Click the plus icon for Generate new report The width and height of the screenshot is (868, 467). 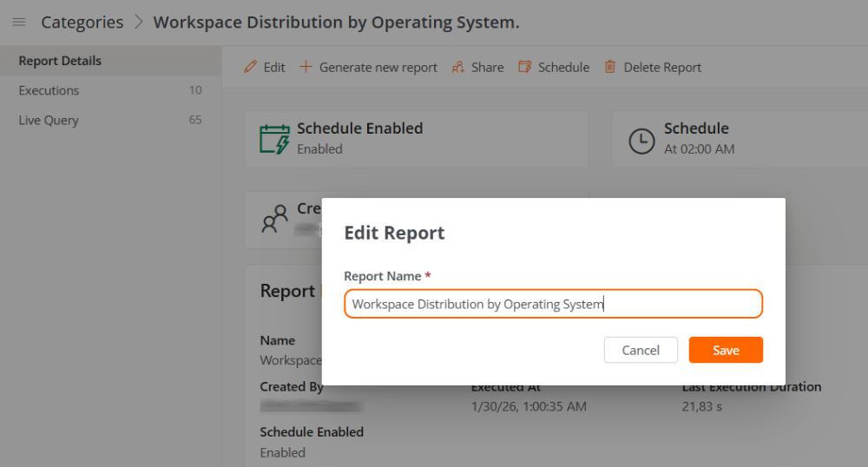306,67
